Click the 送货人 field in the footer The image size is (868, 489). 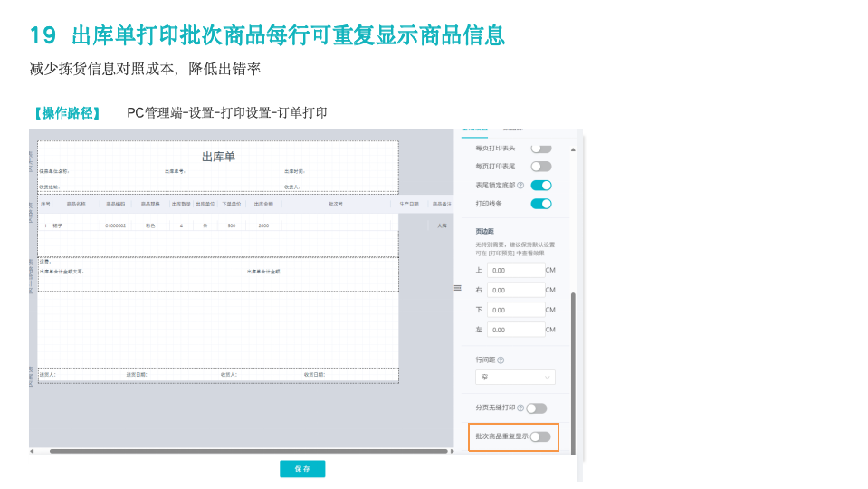coord(47,375)
